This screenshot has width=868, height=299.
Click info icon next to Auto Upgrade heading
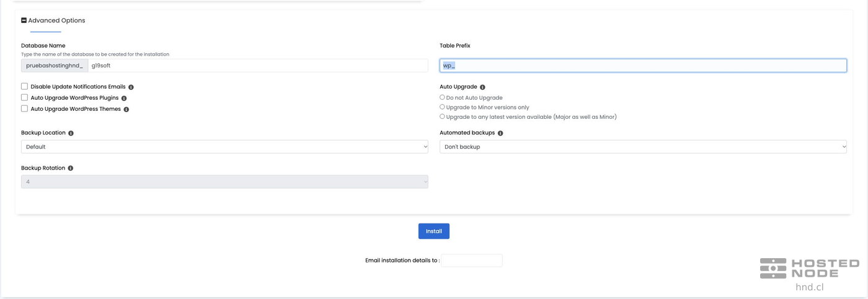click(x=482, y=87)
